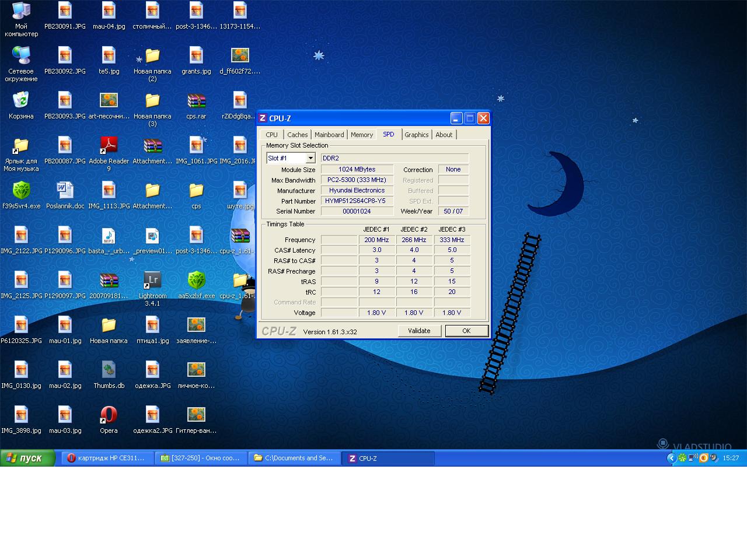Click the Serial Number value 00001024
This screenshot has width=747, height=560.
(x=357, y=211)
